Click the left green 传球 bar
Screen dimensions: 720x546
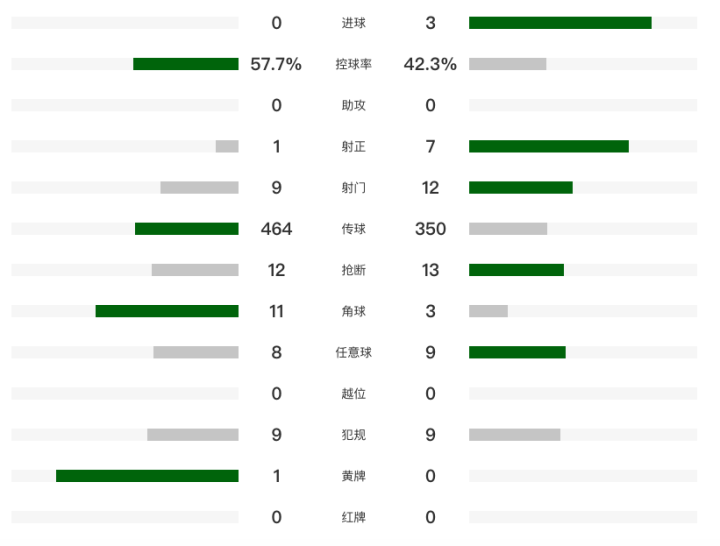click(187, 229)
